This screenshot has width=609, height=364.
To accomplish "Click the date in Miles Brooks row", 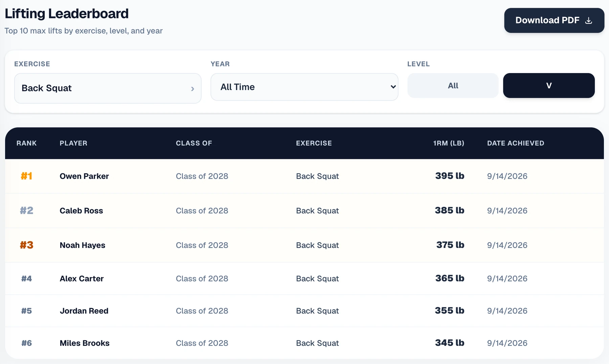I will tap(507, 343).
